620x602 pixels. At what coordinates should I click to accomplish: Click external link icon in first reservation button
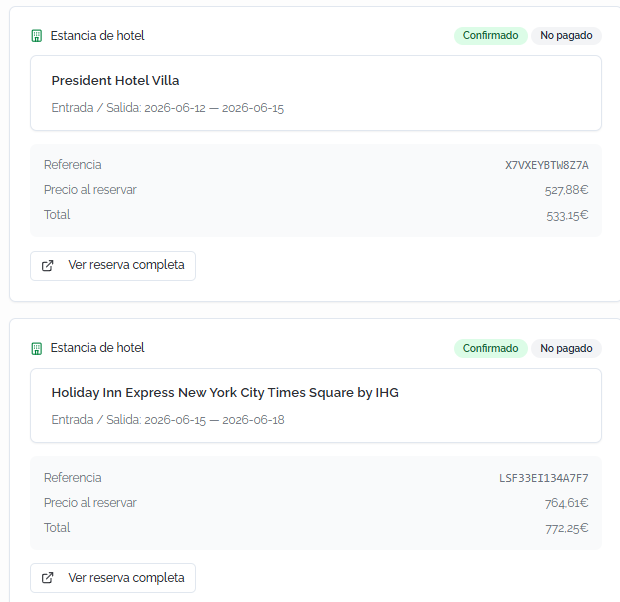[47, 265]
